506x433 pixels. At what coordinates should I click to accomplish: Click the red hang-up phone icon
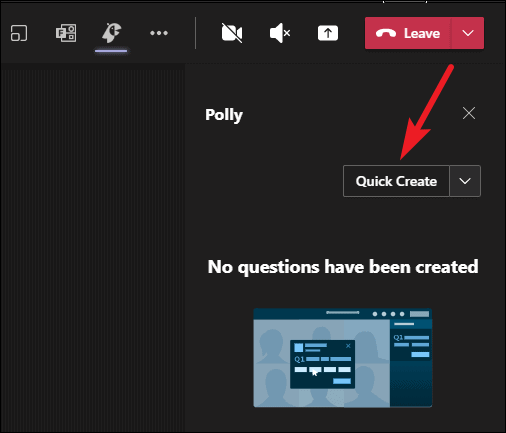coord(386,33)
